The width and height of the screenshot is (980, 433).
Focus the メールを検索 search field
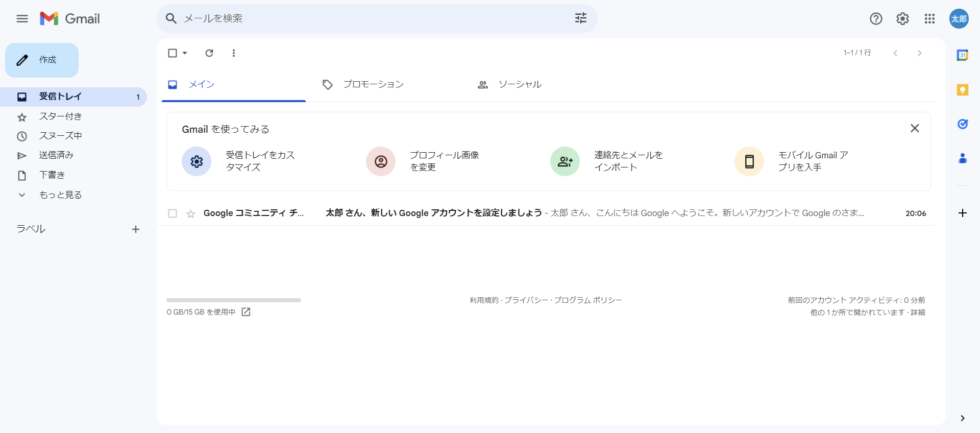(x=378, y=18)
